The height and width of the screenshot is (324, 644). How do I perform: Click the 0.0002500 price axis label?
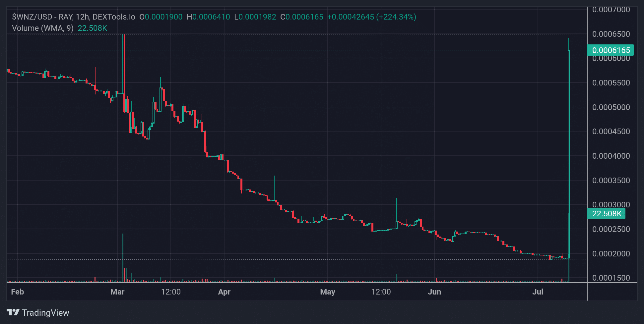[x=611, y=229]
